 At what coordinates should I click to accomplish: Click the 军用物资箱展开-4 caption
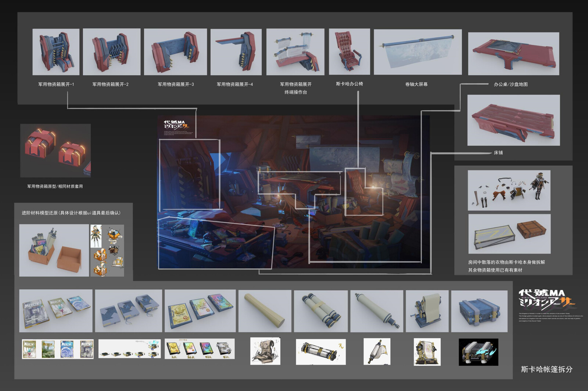point(235,84)
